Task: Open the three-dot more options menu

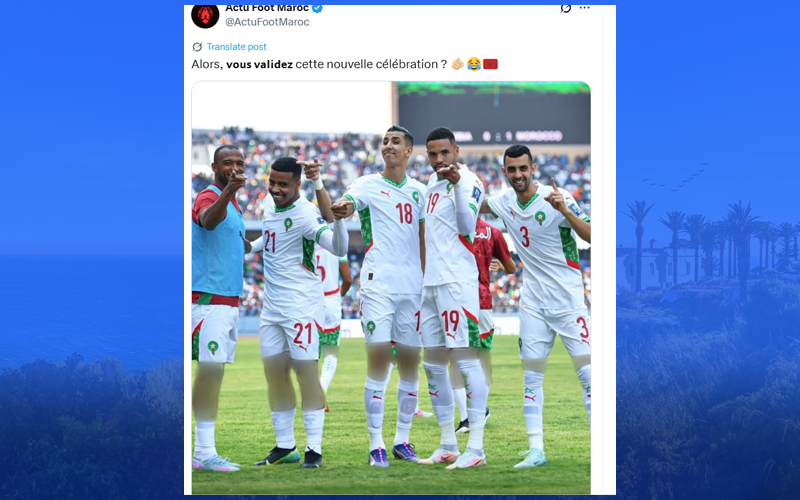Action: [585, 8]
